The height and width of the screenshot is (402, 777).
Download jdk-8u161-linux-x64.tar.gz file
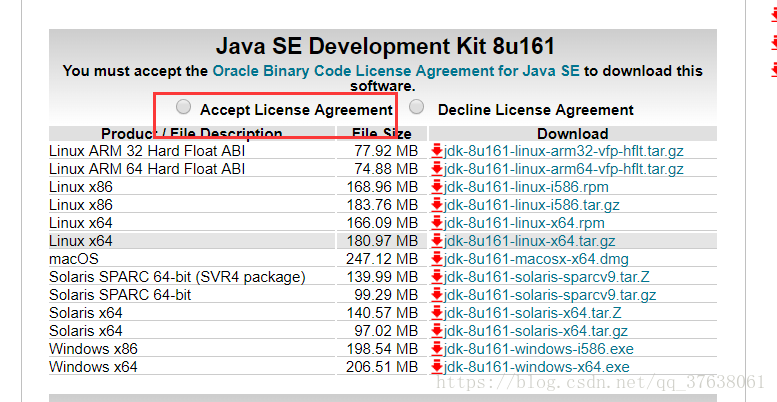tap(529, 241)
